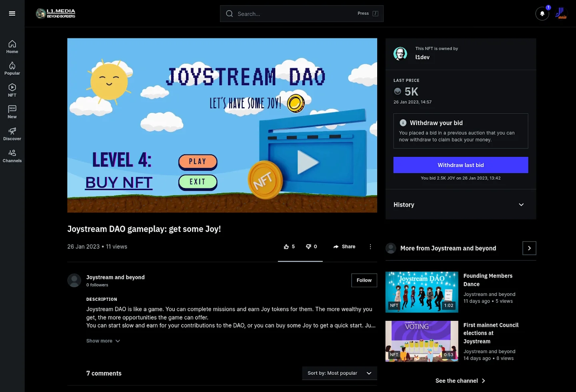Open your profile avatar menu
This screenshot has width=576, height=392.
coord(561,13)
